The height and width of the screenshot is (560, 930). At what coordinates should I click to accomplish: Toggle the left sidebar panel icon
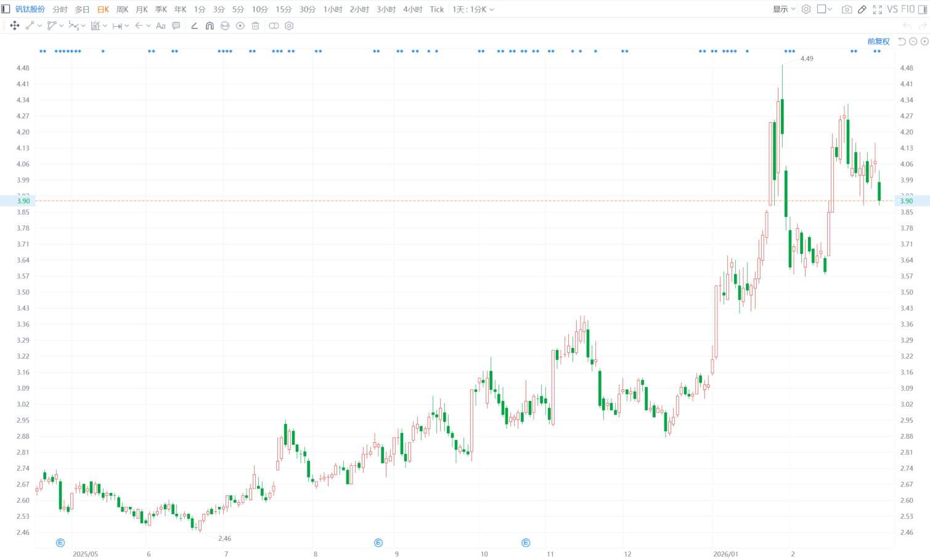(6, 9)
